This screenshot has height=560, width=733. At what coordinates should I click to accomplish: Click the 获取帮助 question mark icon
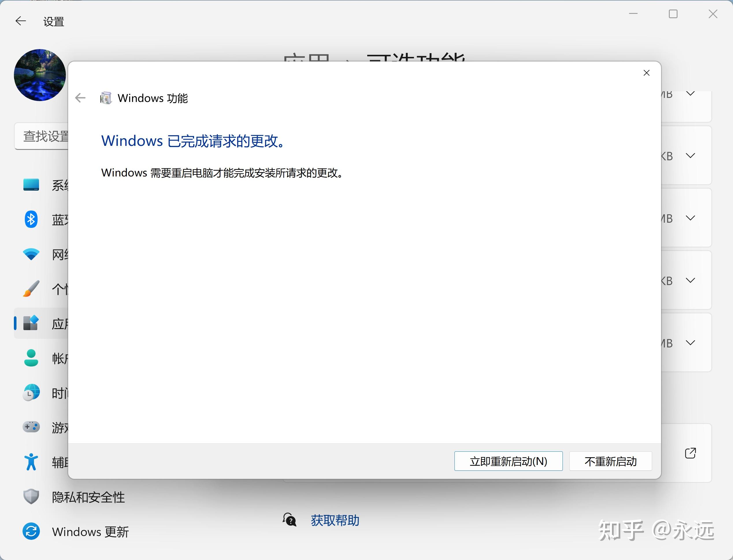(290, 520)
